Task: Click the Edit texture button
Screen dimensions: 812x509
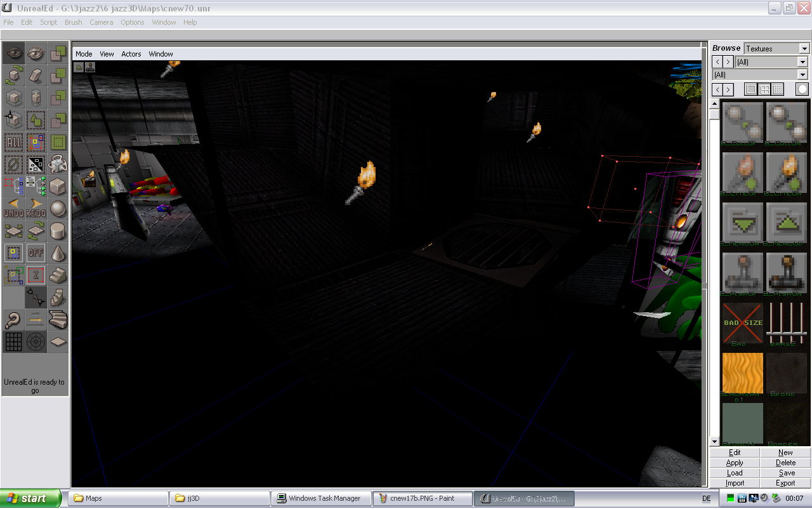Action: point(735,453)
